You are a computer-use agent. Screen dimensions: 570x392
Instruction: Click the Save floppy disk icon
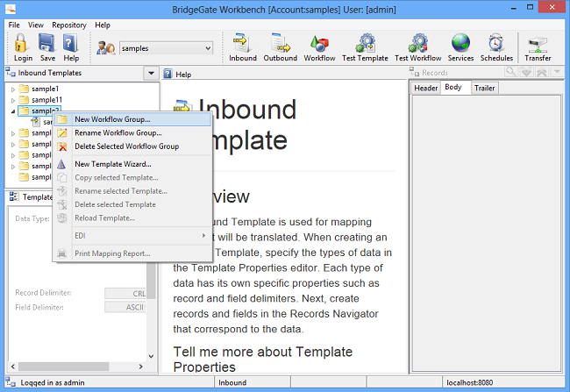pyautogui.click(x=46, y=43)
